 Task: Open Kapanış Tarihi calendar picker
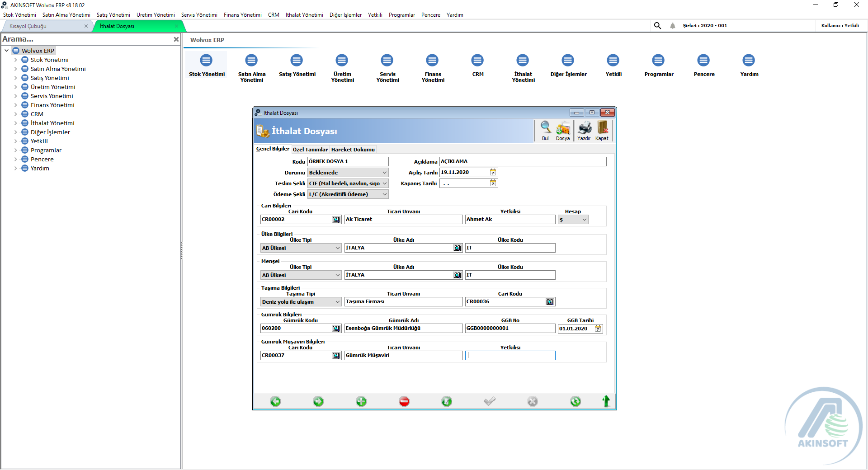coord(493,183)
